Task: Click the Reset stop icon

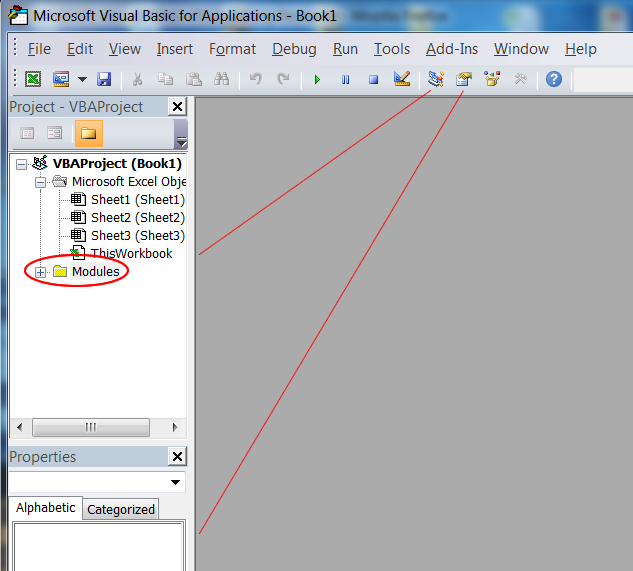Action: 374,80
